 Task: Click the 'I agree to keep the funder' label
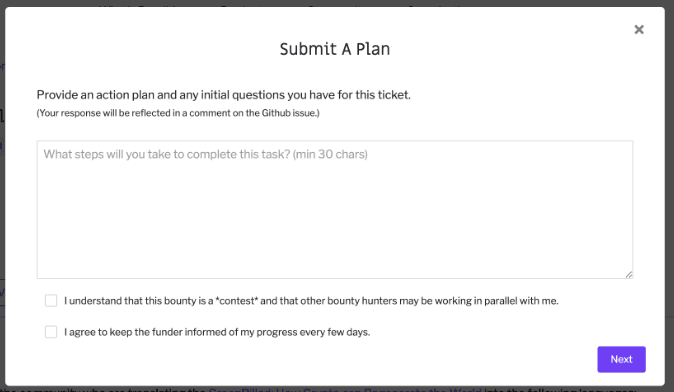[x=217, y=332]
